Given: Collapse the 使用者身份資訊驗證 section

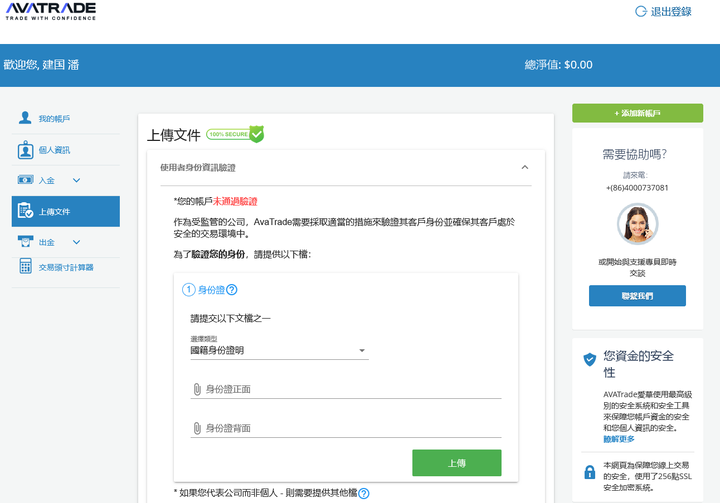Looking at the screenshot, I should [525, 167].
